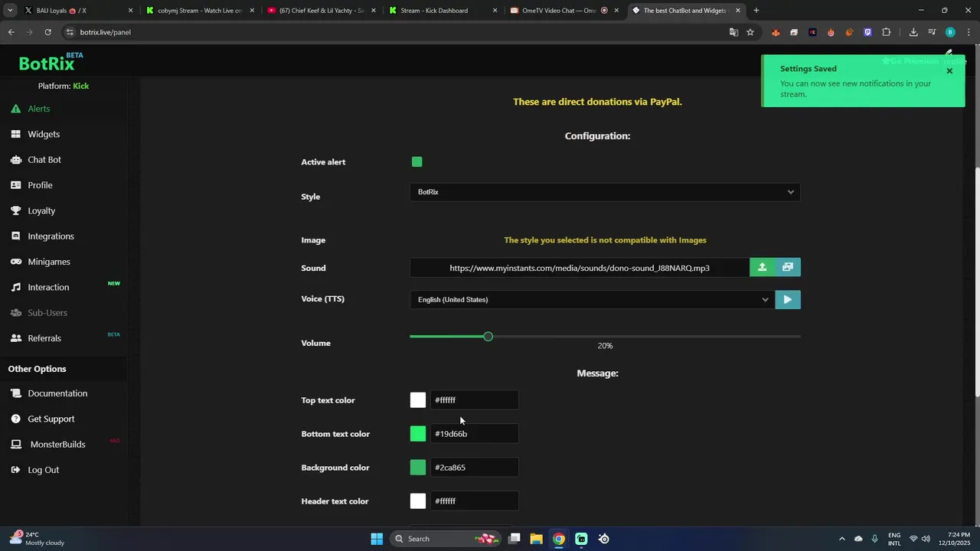The height and width of the screenshot is (551, 980).
Task: Bookmark this page with star icon
Action: click(750, 32)
